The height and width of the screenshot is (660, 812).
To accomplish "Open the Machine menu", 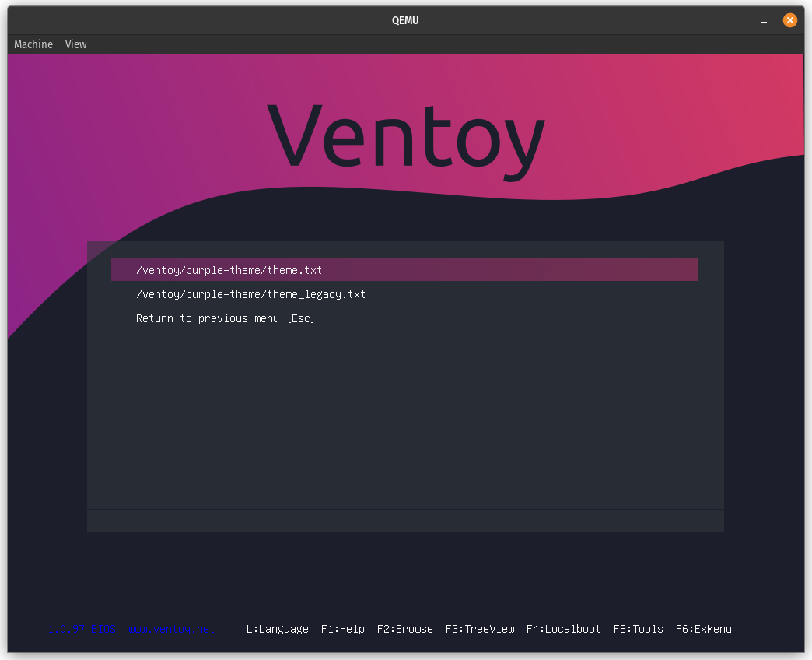I will 33,44.
